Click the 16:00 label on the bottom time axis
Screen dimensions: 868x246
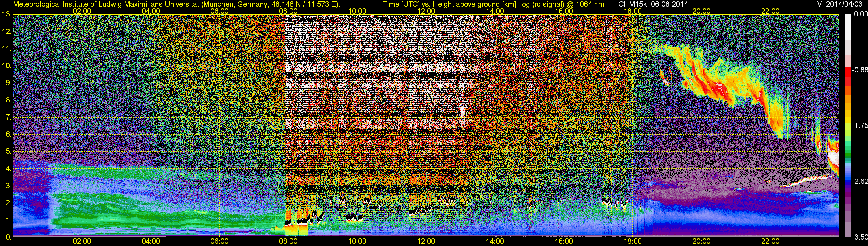tap(564, 241)
